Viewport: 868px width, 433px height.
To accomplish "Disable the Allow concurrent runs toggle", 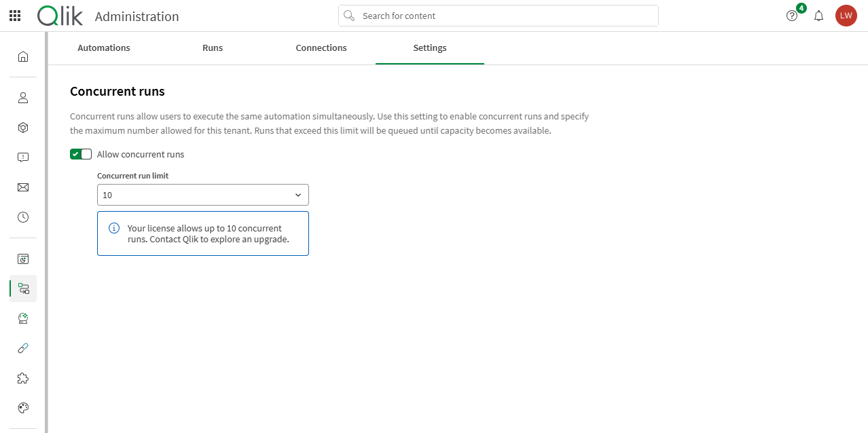I will click(80, 153).
